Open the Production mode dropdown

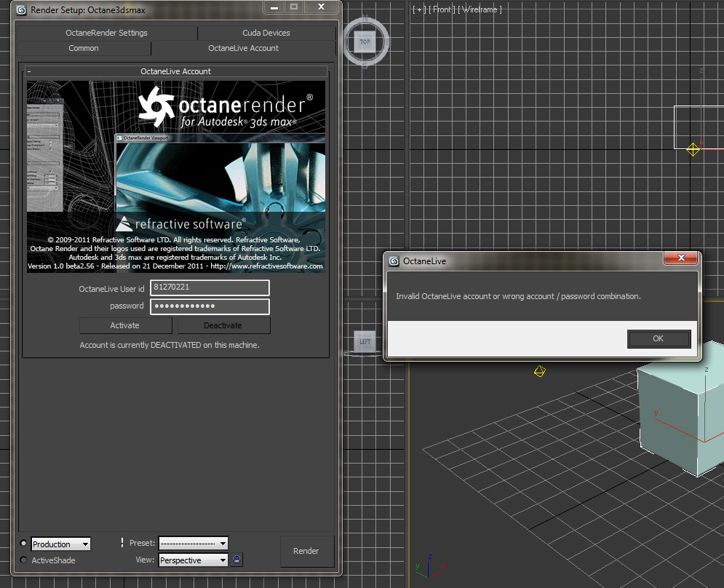pos(60,544)
